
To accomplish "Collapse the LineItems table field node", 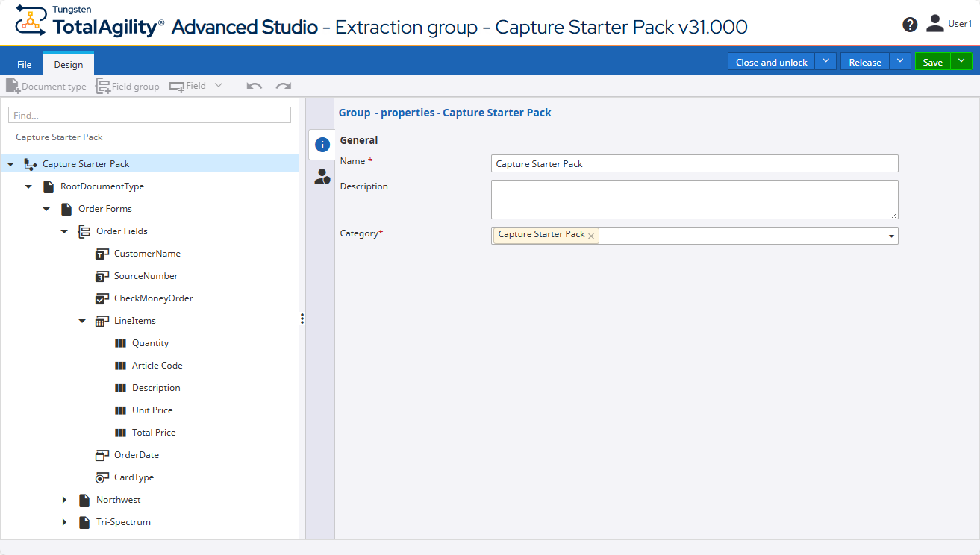I will [x=82, y=320].
